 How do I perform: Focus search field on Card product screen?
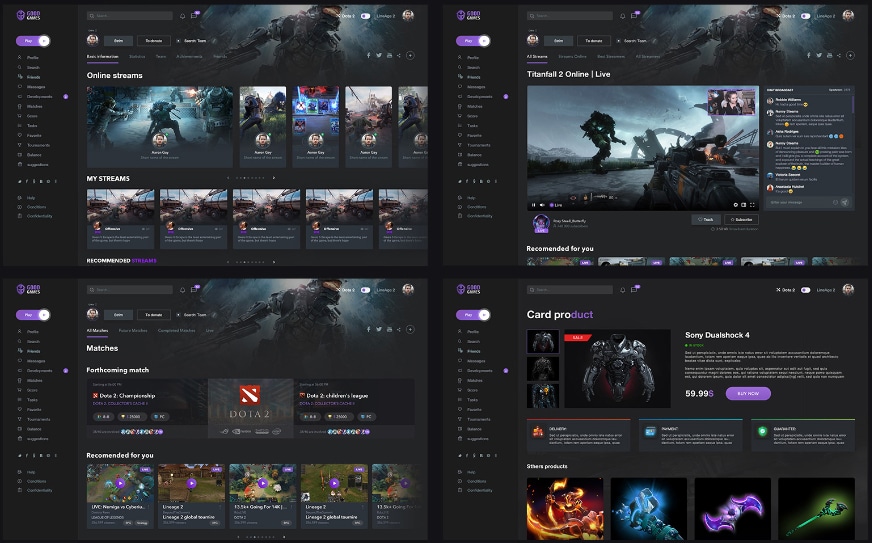point(569,290)
